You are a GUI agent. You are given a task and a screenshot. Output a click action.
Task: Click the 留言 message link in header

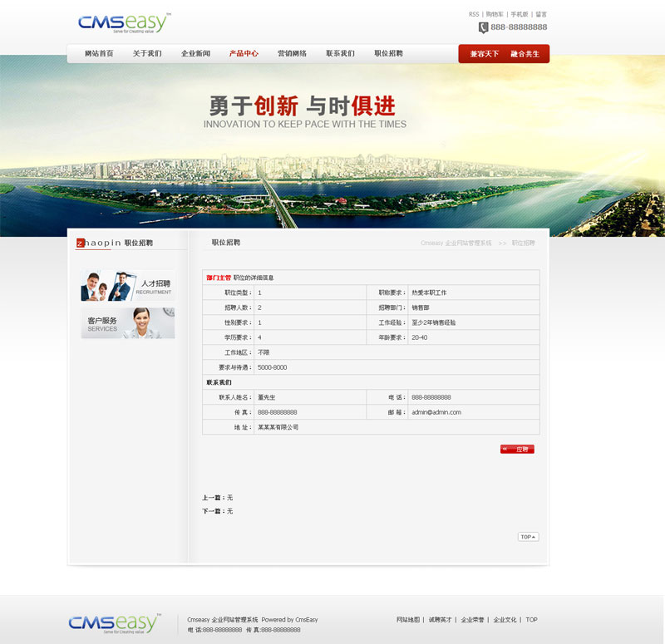[x=541, y=14]
